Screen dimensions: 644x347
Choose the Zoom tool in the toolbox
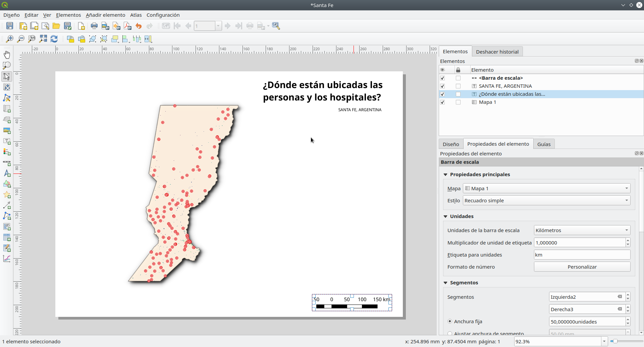tap(7, 65)
